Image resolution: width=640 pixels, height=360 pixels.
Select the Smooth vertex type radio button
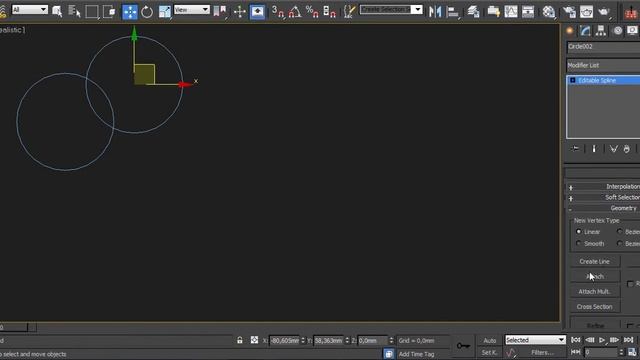578,243
